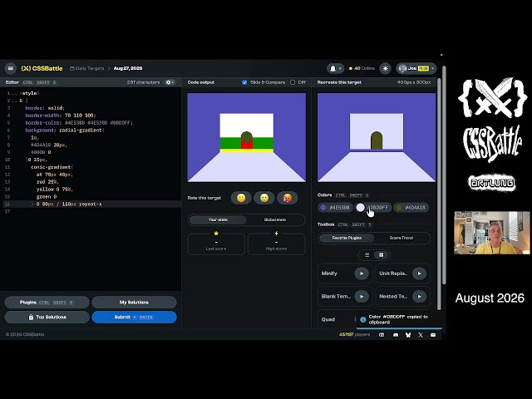Expand the notifications dropdown arrow
The width and height of the screenshot is (532, 399).
tap(340, 68)
